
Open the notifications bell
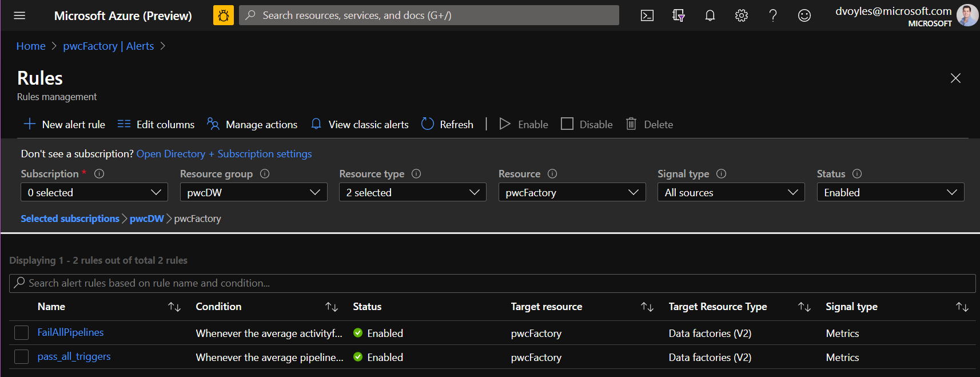click(x=710, y=15)
